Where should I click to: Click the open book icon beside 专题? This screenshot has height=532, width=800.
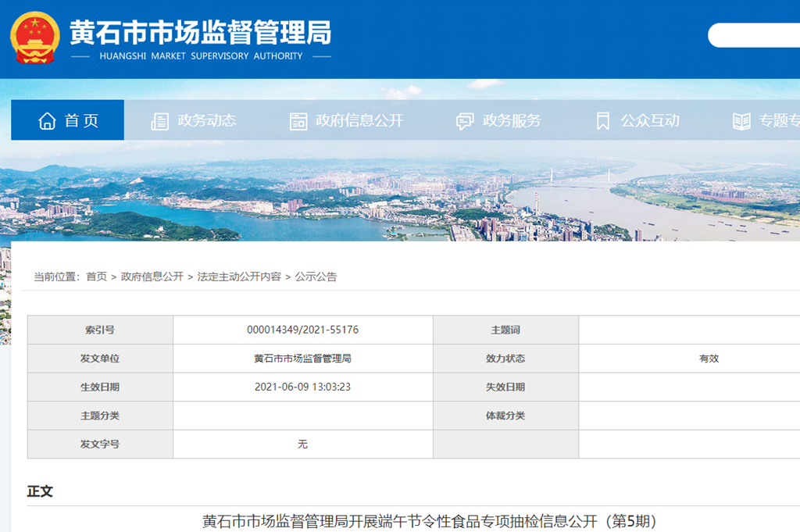741,121
